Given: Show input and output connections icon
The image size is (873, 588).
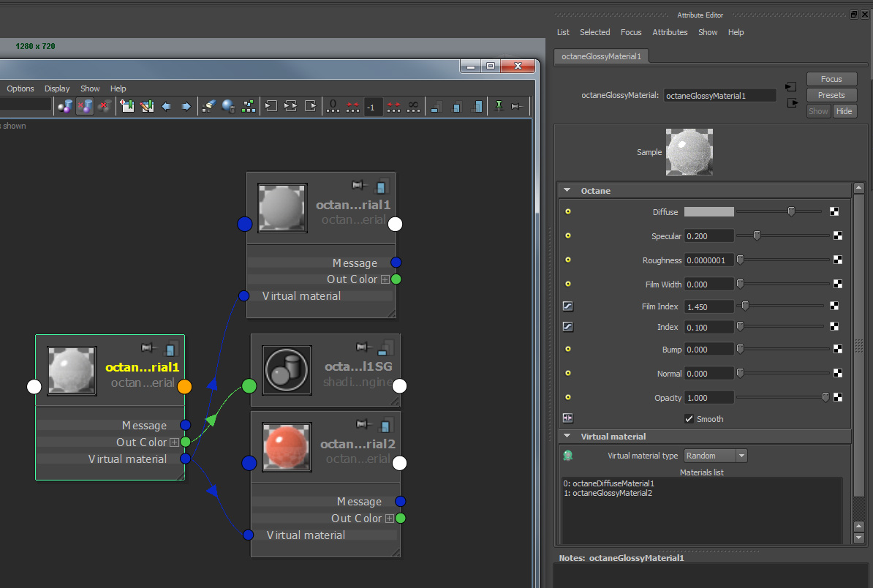Looking at the screenshot, I should click(x=290, y=106).
